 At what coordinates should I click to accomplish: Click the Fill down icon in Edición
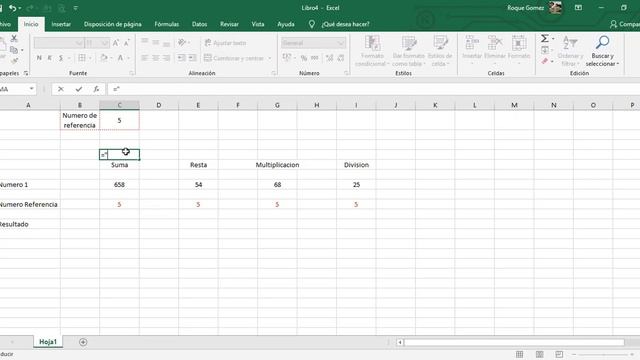point(544,50)
